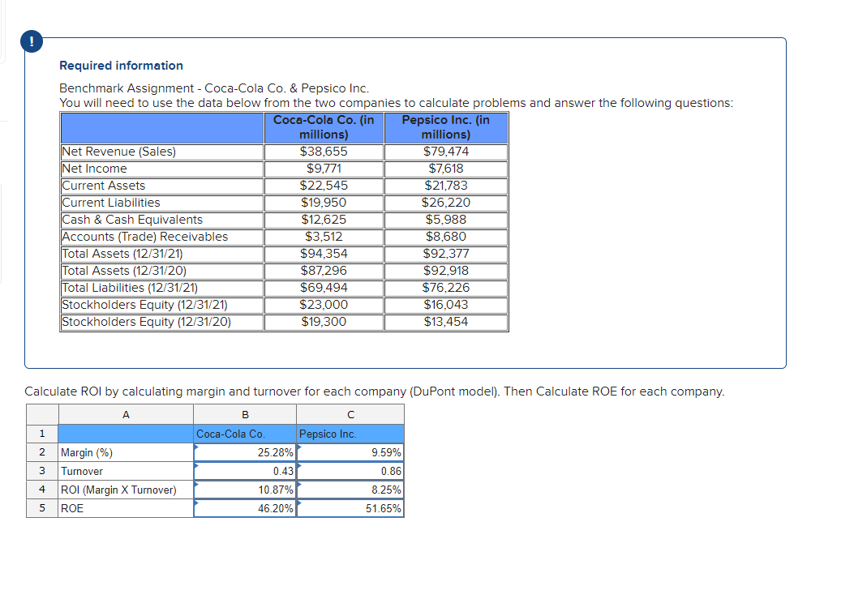Click column header C
Screen dimensions: 854x616
350,414
